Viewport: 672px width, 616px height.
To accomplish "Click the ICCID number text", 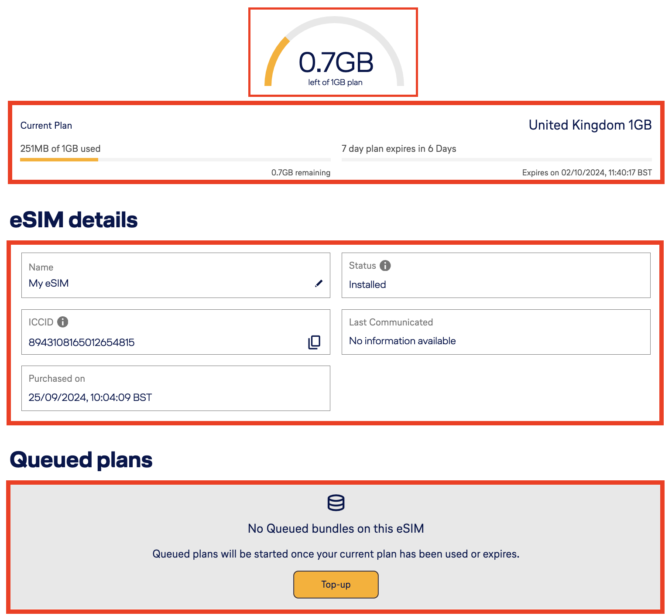I will (x=82, y=342).
